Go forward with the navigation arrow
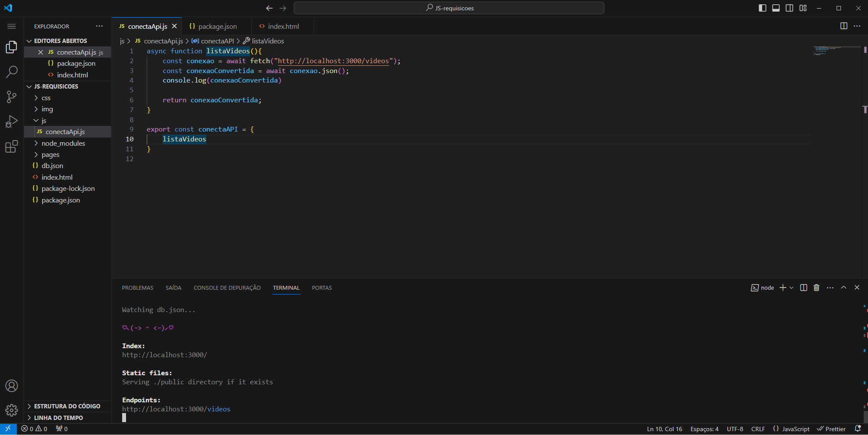868x435 pixels. pyautogui.click(x=283, y=8)
